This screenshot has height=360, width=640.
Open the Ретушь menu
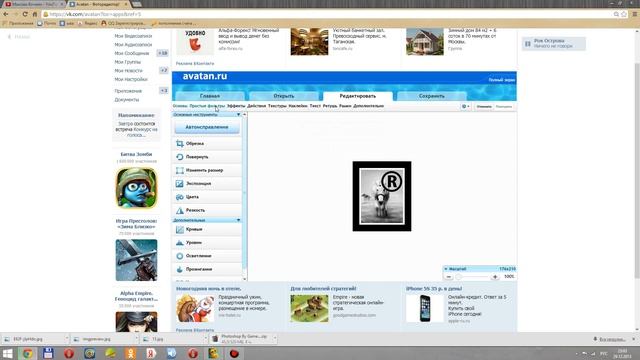coord(330,106)
